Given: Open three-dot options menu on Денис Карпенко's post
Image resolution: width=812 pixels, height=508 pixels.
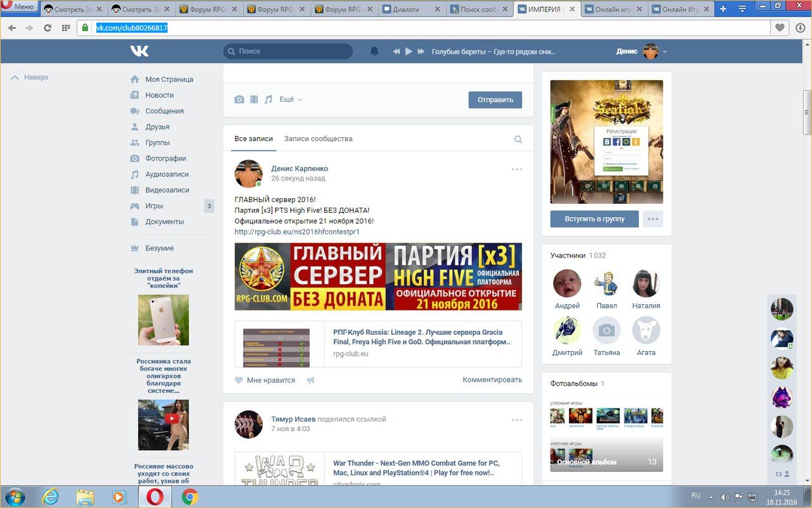Looking at the screenshot, I should [517, 170].
